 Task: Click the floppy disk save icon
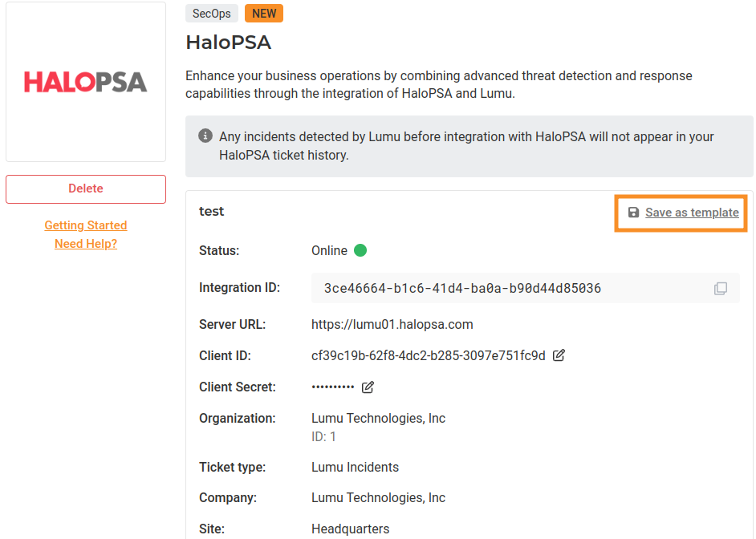click(633, 213)
